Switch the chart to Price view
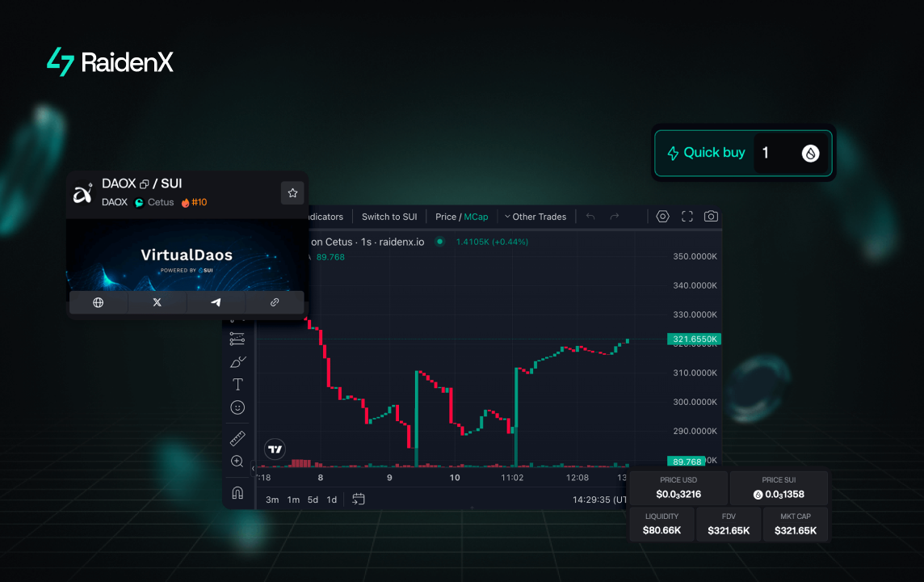 (x=446, y=217)
